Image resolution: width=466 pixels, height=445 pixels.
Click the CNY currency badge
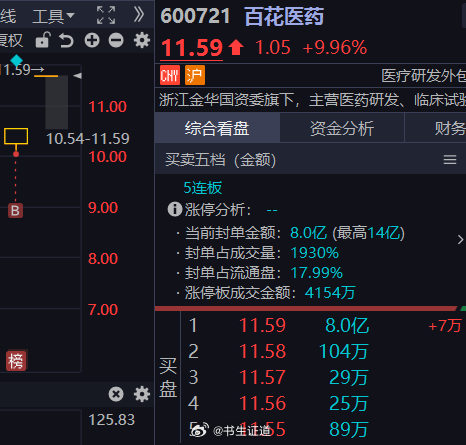pyautogui.click(x=170, y=75)
